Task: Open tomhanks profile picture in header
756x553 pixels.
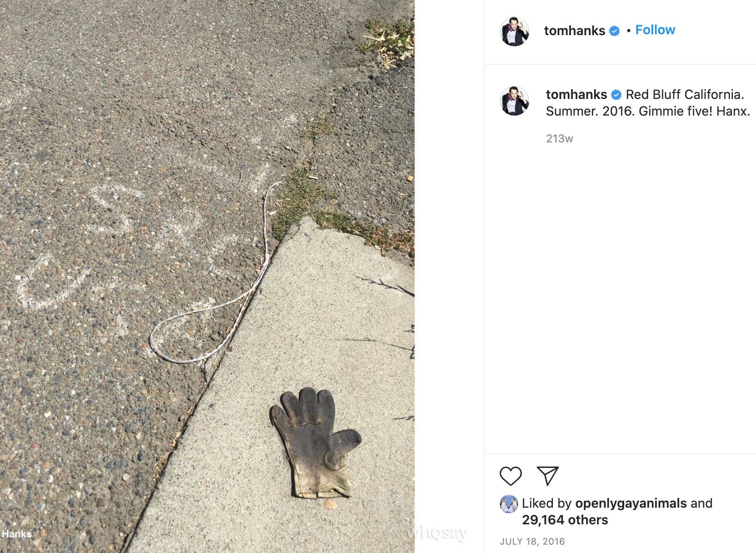Action: pyautogui.click(x=514, y=31)
